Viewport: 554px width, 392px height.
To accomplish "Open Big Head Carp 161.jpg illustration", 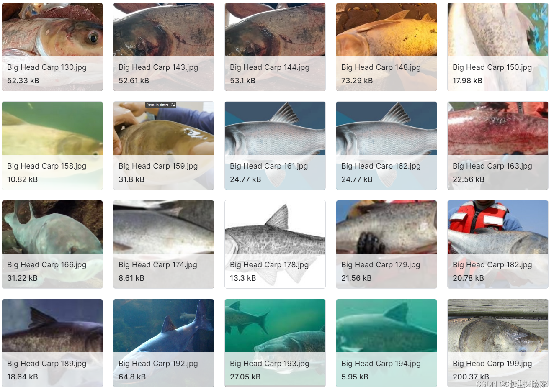I will [275, 146].
